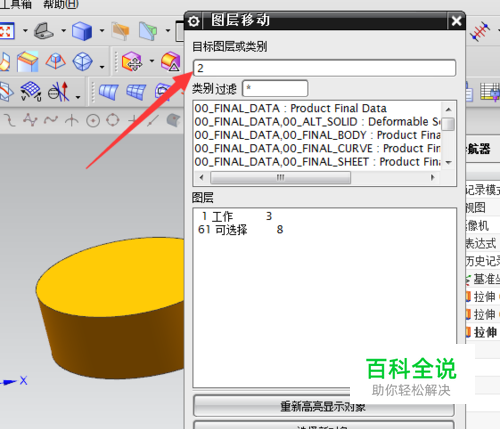Image resolution: width=500 pixels, height=429 pixels.
Task: Select category 00_FINAL_DATA,00_FINAL_CURVE row
Action: 318,148
